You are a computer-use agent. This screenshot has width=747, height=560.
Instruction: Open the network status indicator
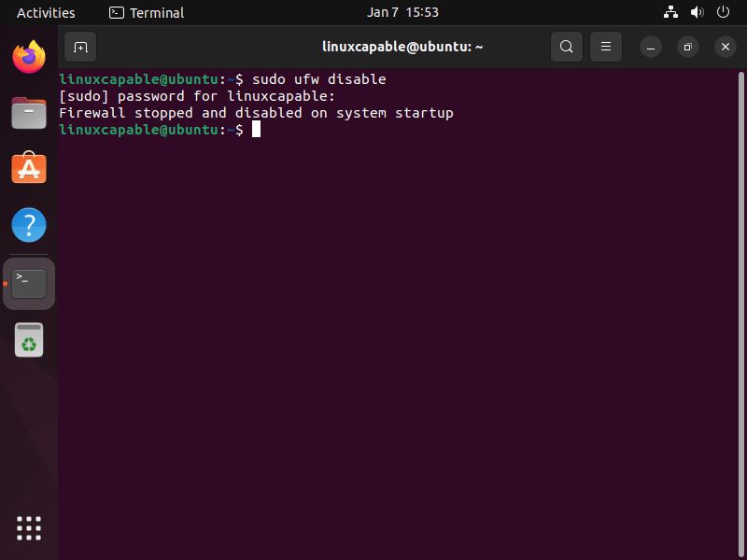(670, 12)
